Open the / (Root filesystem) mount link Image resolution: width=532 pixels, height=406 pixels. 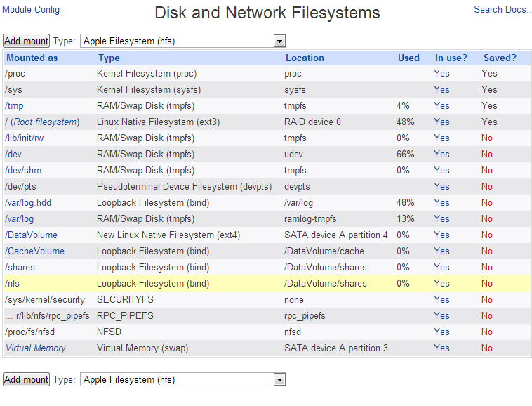pos(42,122)
